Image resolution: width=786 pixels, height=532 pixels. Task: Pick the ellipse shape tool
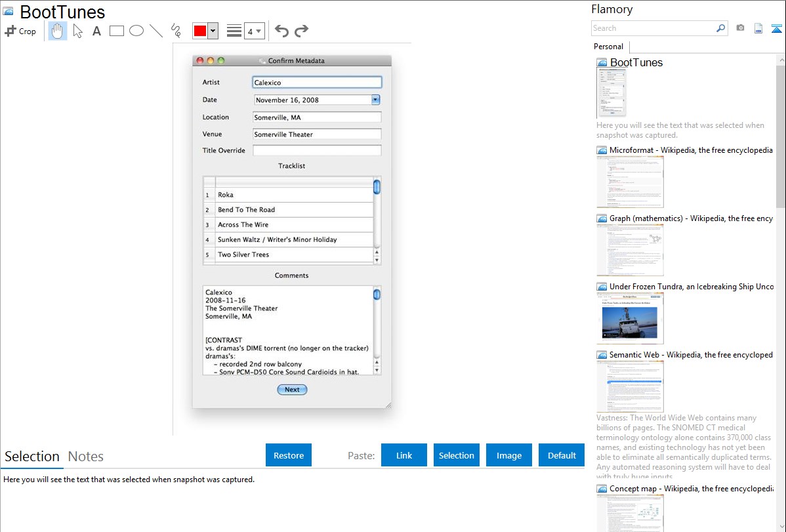coord(136,31)
